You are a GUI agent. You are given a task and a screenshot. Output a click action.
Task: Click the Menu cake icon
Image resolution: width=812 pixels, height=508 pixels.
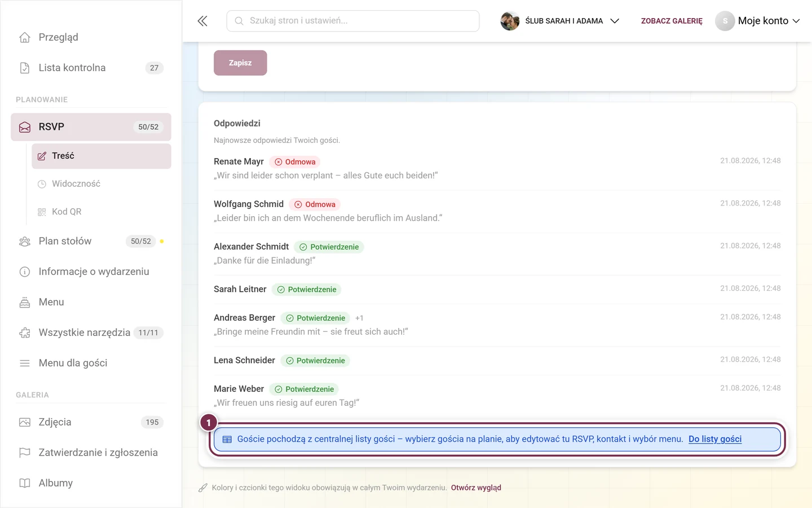pyautogui.click(x=25, y=302)
